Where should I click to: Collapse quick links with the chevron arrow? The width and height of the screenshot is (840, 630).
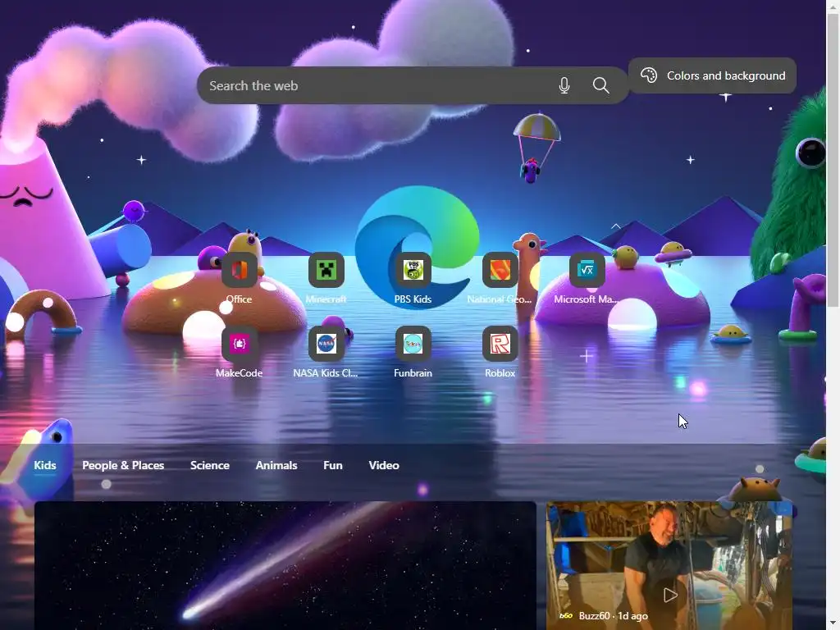(x=616, y=226)
